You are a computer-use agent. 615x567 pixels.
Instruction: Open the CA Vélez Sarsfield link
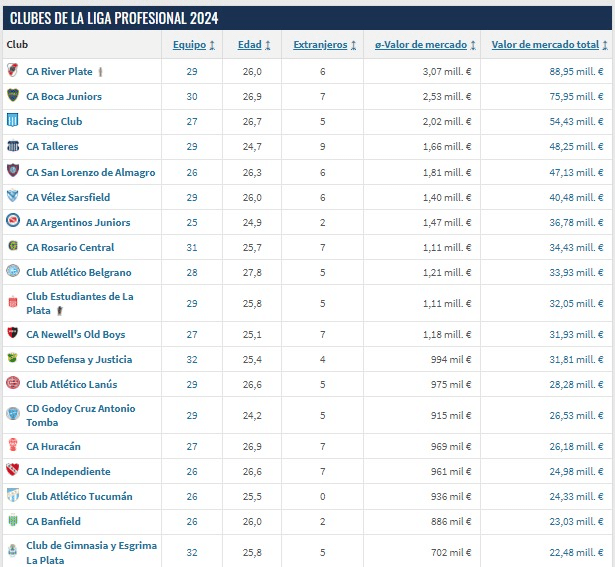(68, 197)
